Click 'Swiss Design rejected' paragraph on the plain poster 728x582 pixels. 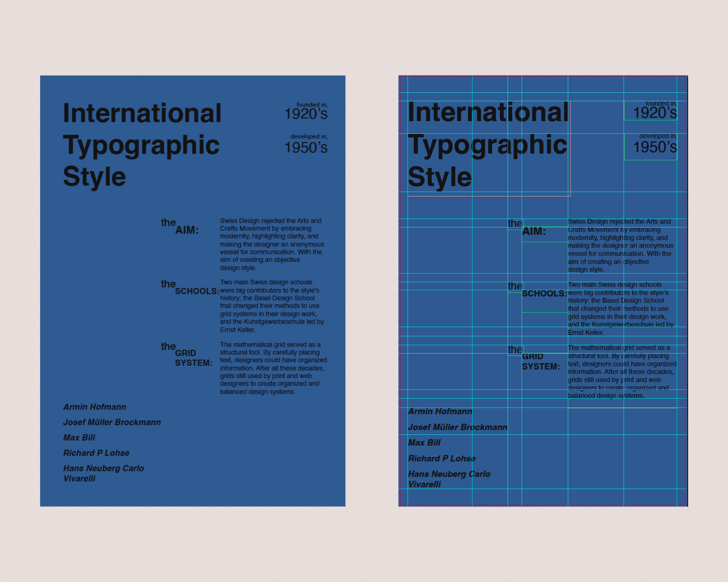272,244
